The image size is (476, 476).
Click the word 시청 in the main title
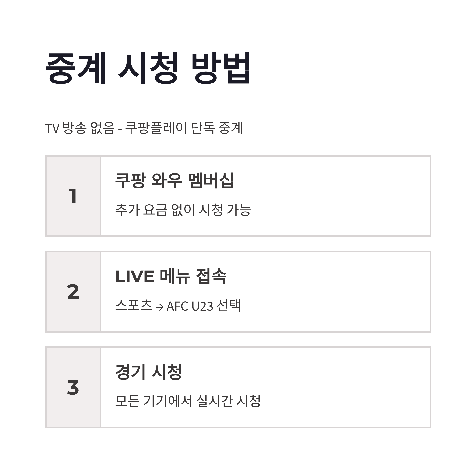coord(148,68)
